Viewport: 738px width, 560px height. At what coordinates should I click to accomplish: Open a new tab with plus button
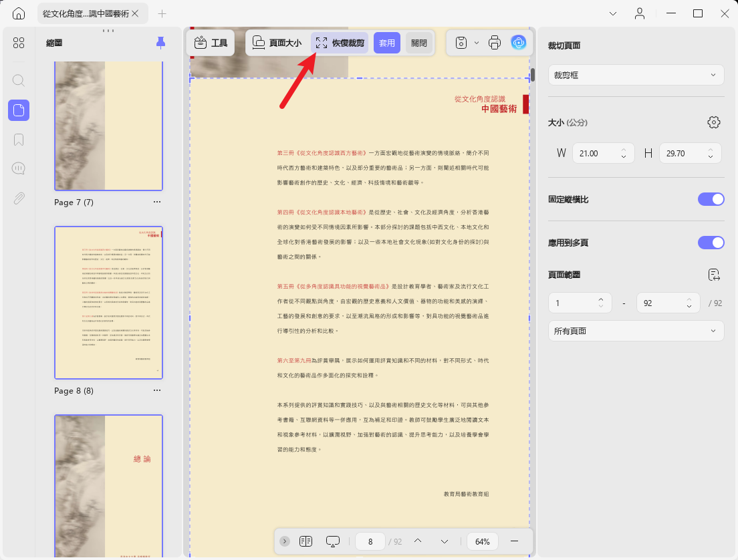[x=162, y=13]
